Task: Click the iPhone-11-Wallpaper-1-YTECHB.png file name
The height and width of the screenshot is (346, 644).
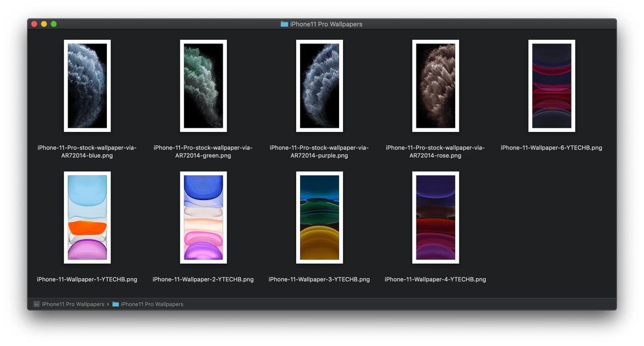Action: coord(87,279)
